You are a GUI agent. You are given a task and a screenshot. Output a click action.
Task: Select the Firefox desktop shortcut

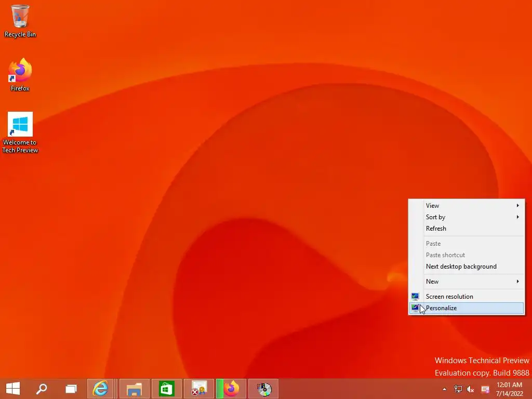[20, 75]
